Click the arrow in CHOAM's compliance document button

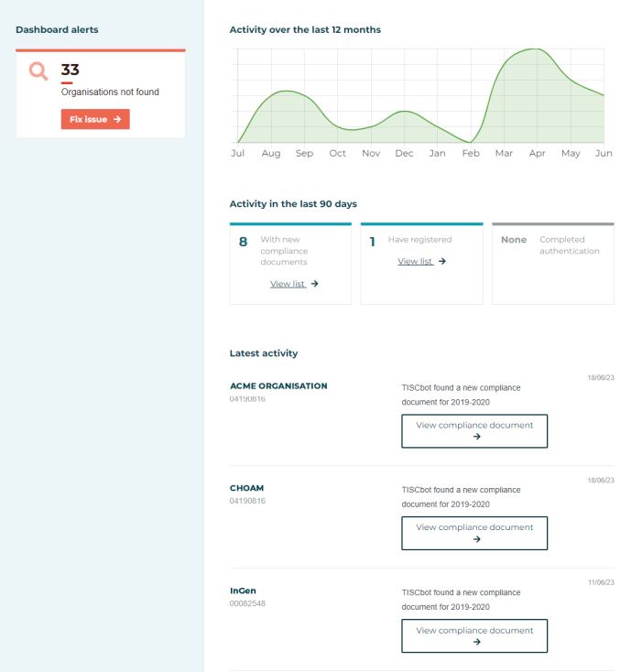pos(475,539)
